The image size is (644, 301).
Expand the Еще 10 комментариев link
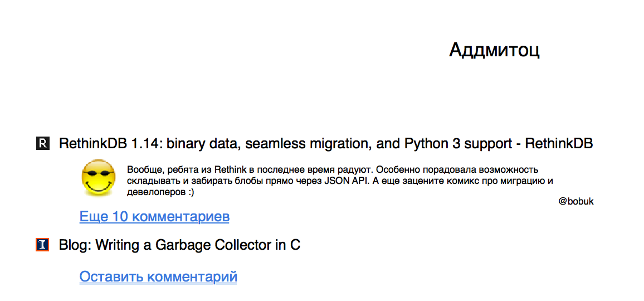pos(154,216)
